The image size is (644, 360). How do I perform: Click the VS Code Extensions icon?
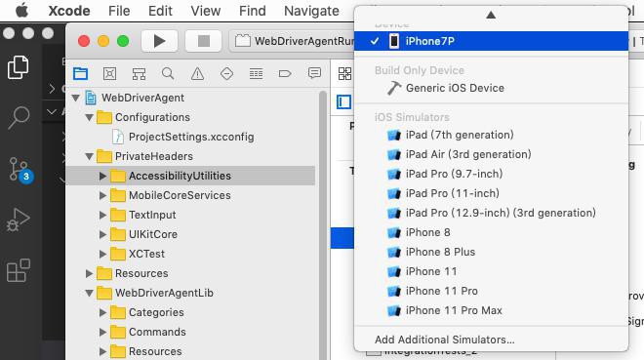[x=19, y=270]
